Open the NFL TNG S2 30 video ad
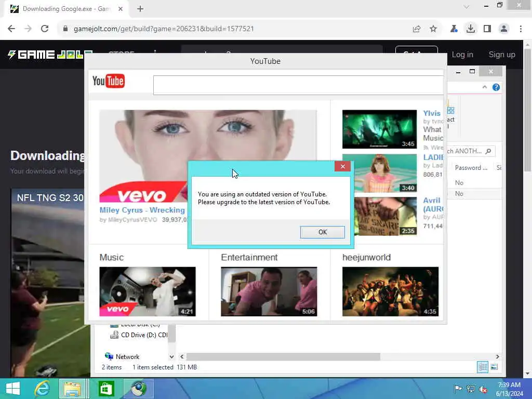This screenshot has height=399, width=532. (x=47, y=282)
